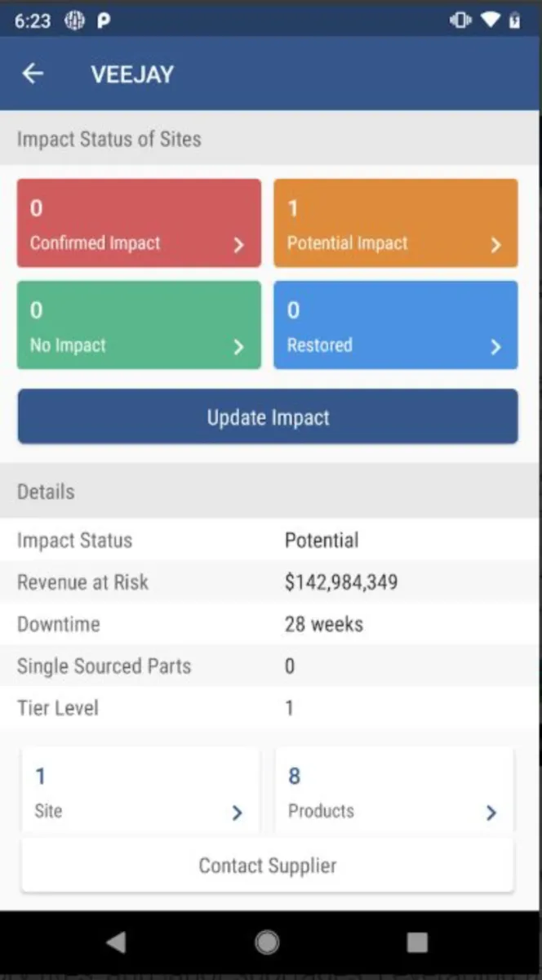
Task: Tap the Revenue at Risk value
Action: (x=341, y=582)
